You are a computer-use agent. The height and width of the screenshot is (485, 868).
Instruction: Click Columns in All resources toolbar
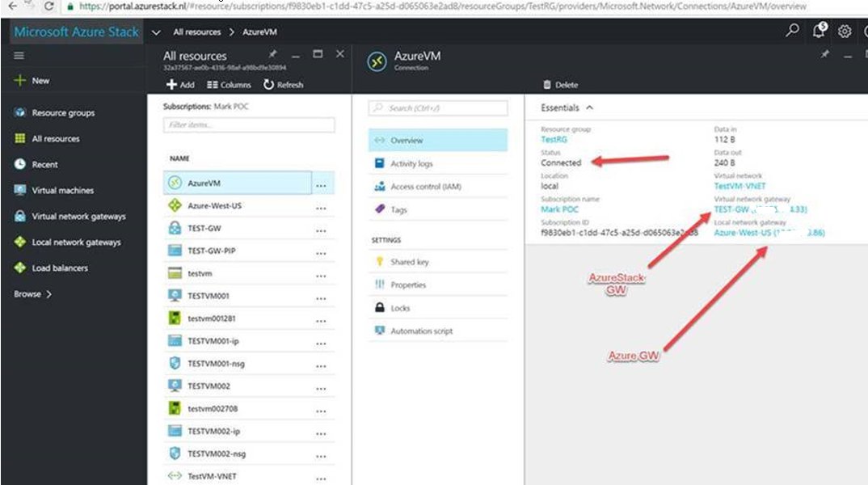click(230, 85)
